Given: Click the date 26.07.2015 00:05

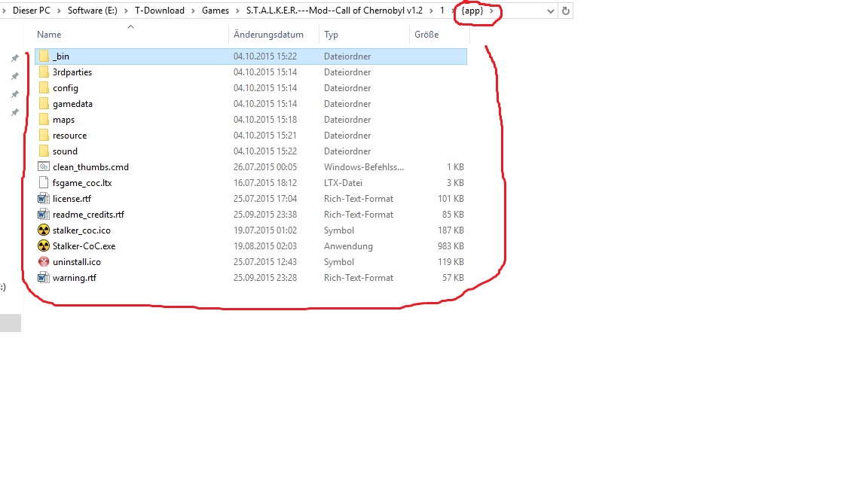Looking at the screenshot, I should click(265, 167).
